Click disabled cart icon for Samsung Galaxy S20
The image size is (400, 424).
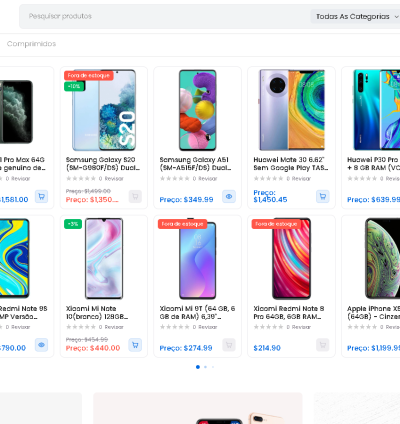(x=135, y=196)
